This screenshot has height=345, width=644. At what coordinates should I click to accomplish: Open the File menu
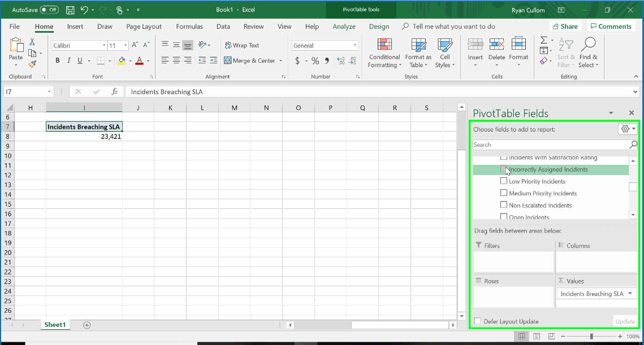[14, 26]
